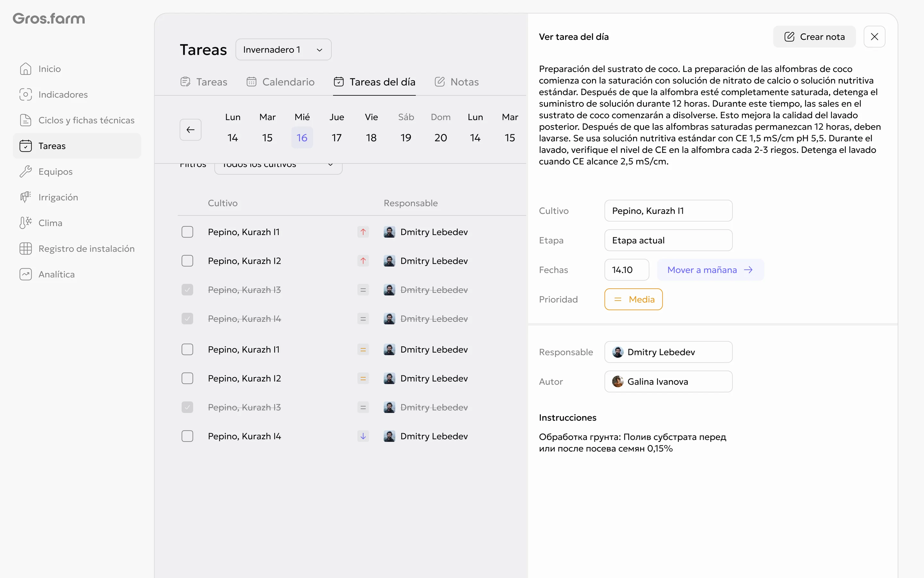This screenshot has width=924, height=578.
Task: Select the Tareas calendar icon in sidebar
Action: pos(26,146)
